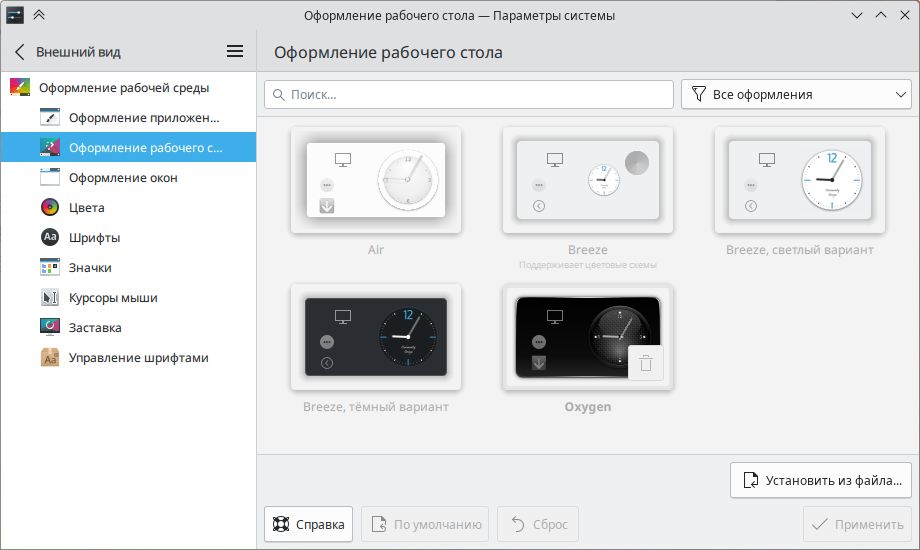Click the Курсоры мыши icon
The width and height of the screenshot is (920, 550).
(50, 298)
